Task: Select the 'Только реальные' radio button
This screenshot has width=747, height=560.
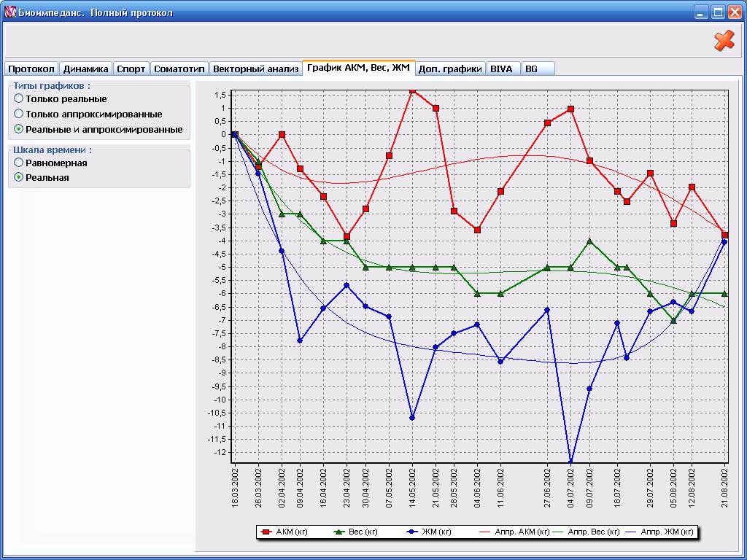Action: 19,98
